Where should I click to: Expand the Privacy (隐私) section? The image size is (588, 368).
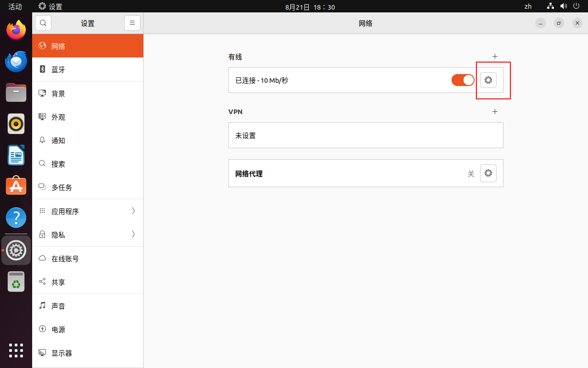[x=87, y=235]
